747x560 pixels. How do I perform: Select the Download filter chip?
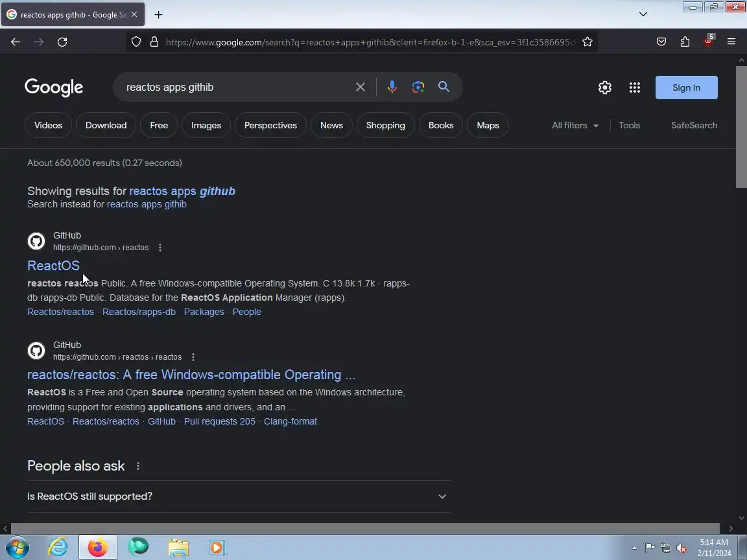click(106, 125)
